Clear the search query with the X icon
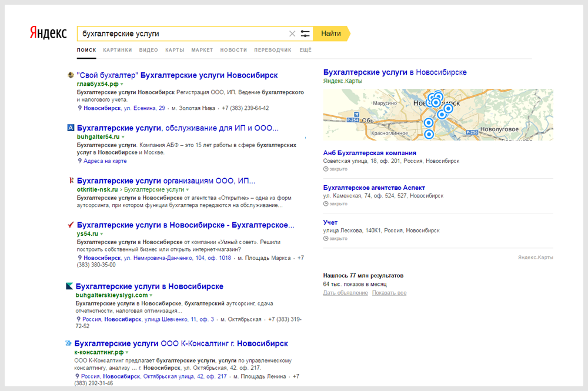Viewport: 588px width, 391px height. [292, 34]
